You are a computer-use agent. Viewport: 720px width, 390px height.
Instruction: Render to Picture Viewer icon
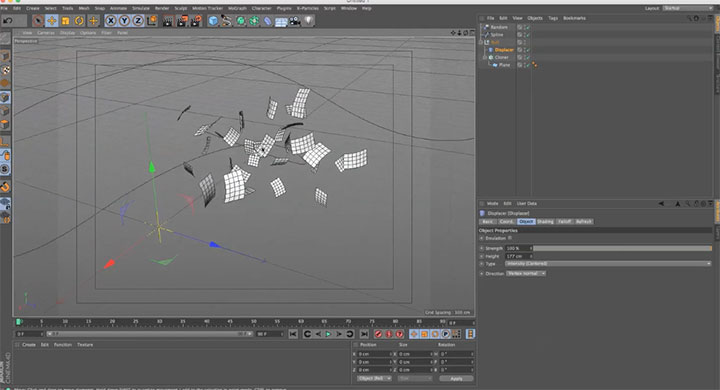tap(182, 21)
